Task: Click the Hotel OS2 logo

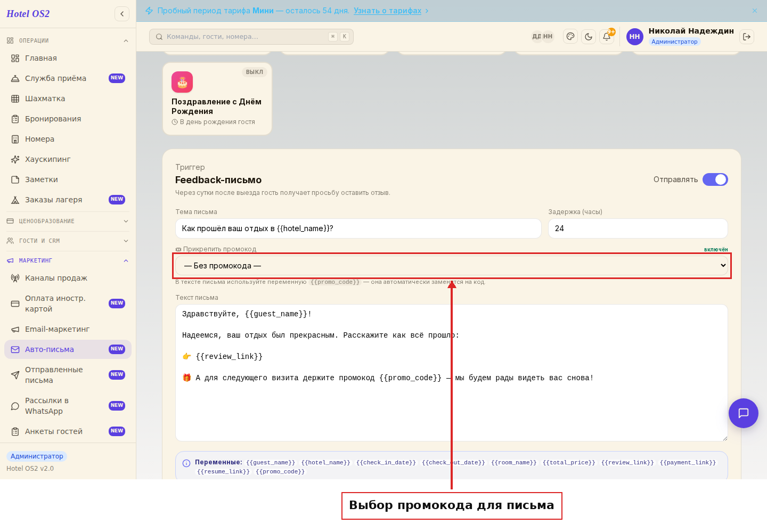Action: point(28,14)
